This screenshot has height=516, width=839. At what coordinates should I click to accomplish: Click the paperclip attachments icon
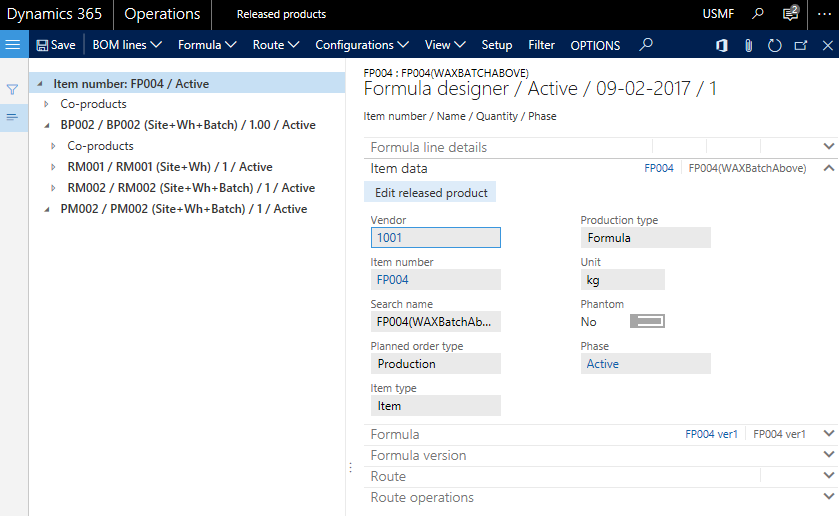(x=748, y=45)
